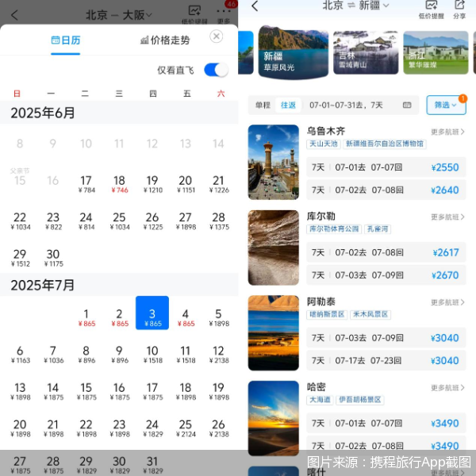The image size is (476, 476).
Task: Open 更多航班 for 哈密
Action: tap(447, 388)
